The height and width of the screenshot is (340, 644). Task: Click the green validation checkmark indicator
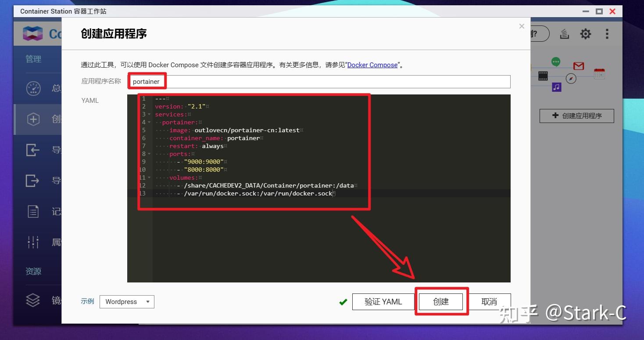[x=343, y=302]
